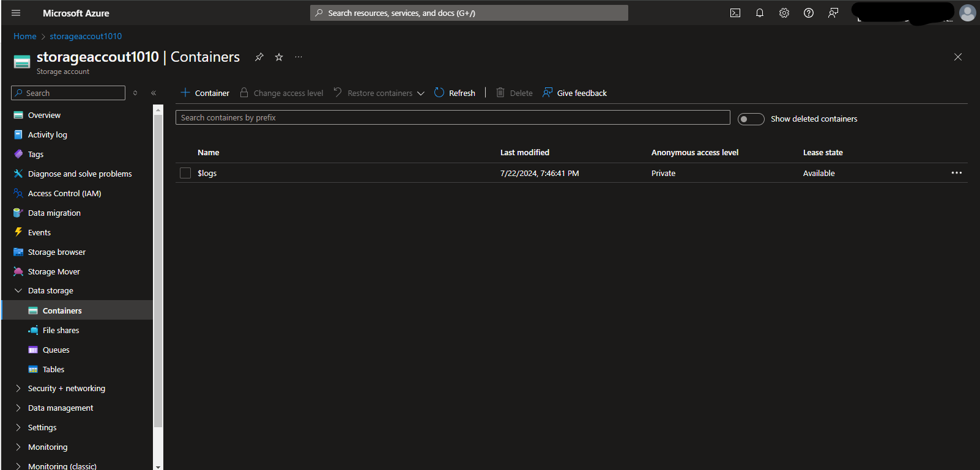Click the Give feedback icon
This screenshot has width=980, height=470.
point(548,93)
